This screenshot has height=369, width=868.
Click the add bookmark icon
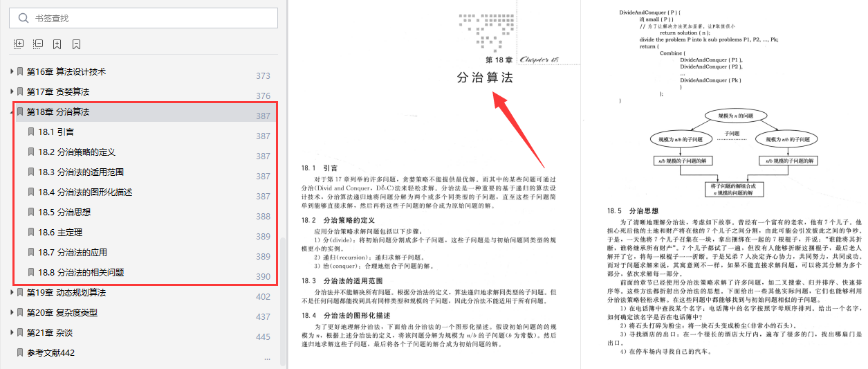57,44
